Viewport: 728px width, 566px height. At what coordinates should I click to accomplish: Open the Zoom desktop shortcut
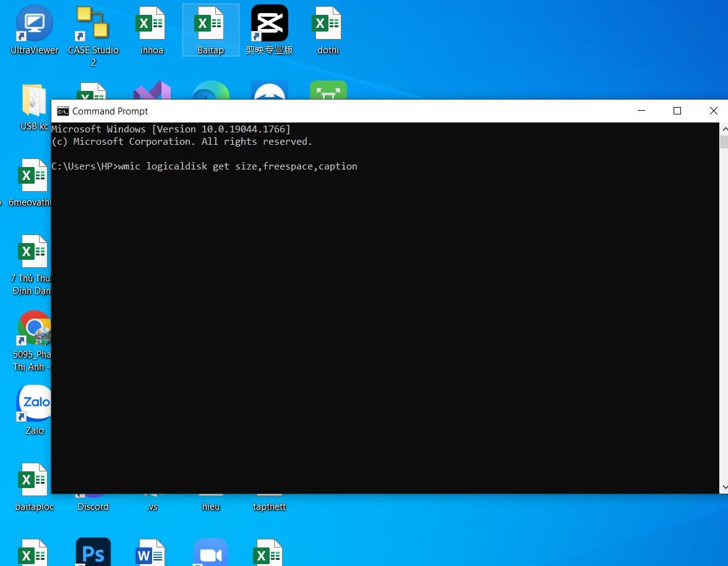(211, 552)
